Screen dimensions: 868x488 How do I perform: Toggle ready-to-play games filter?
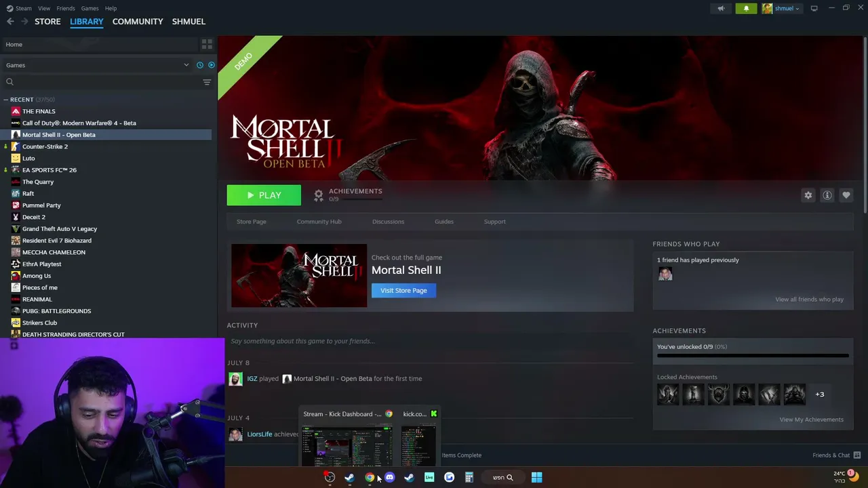pyautogui.click(x=211, y=65)
